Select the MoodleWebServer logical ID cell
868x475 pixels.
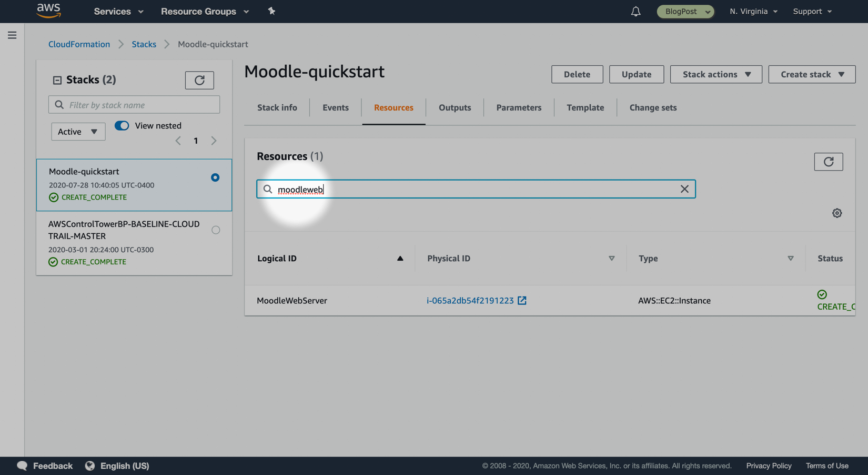[x=292, y=301]
